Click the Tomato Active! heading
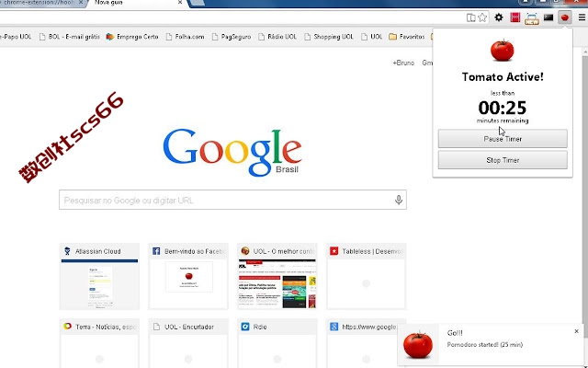Screen dimensions: 588x368 503,77
